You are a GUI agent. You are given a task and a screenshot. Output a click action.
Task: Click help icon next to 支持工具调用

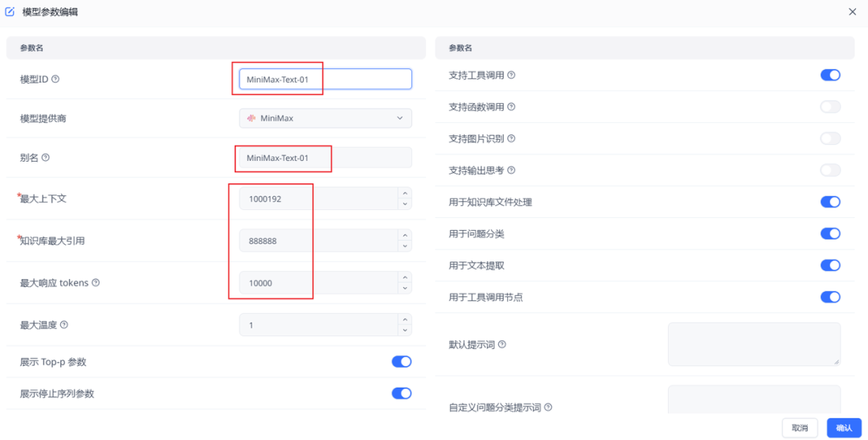[511, 75]
